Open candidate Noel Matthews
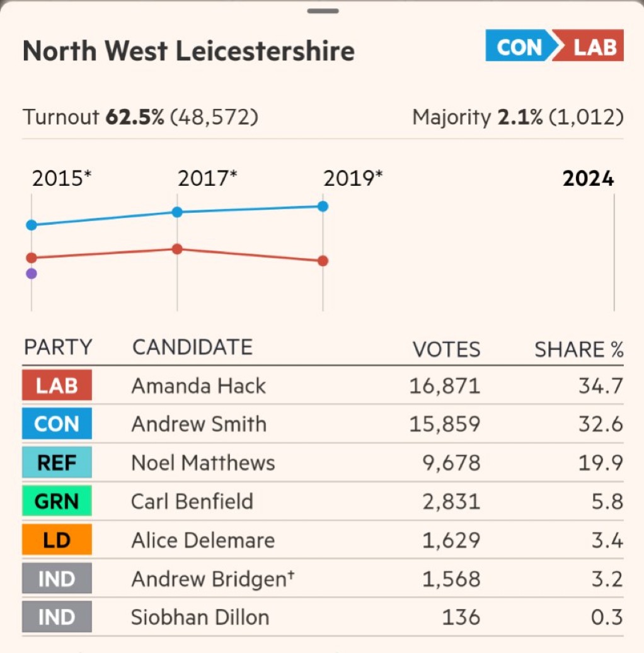 (x=203, y=463)
